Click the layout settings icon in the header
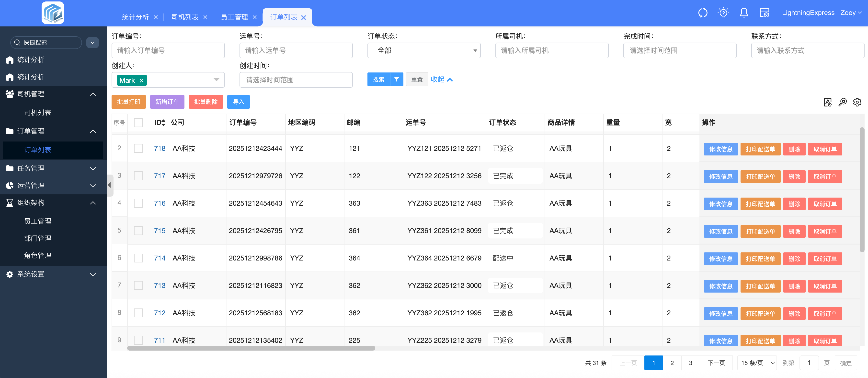The image size is (868, 378). tap(764, 13)
